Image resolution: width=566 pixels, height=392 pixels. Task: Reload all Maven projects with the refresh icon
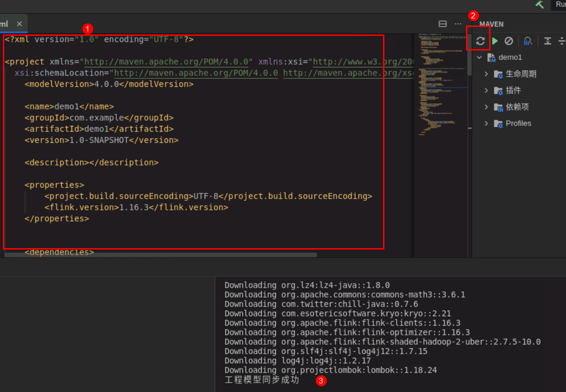480,41
